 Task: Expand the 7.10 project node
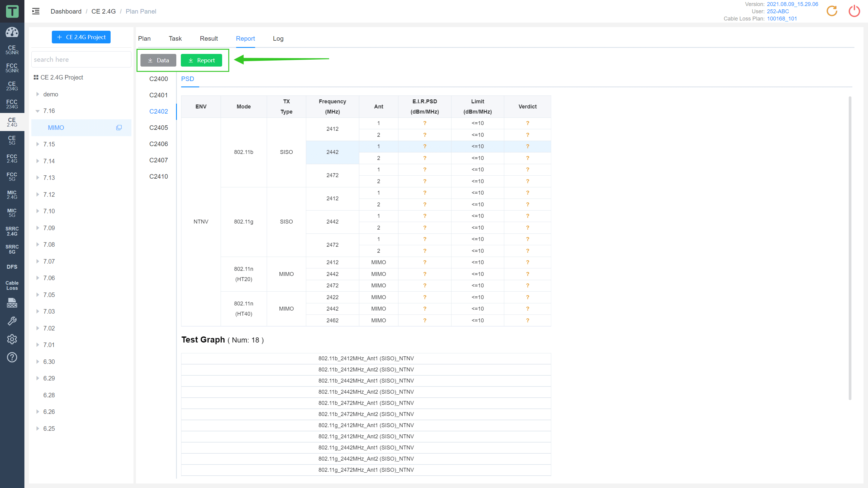tap(37, 211)
